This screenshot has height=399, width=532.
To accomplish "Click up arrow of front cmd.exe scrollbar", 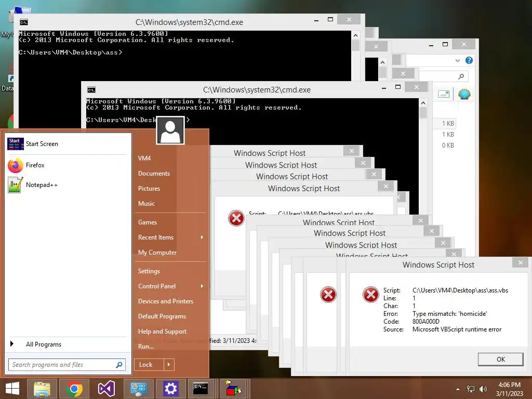I will pos(423,103).
